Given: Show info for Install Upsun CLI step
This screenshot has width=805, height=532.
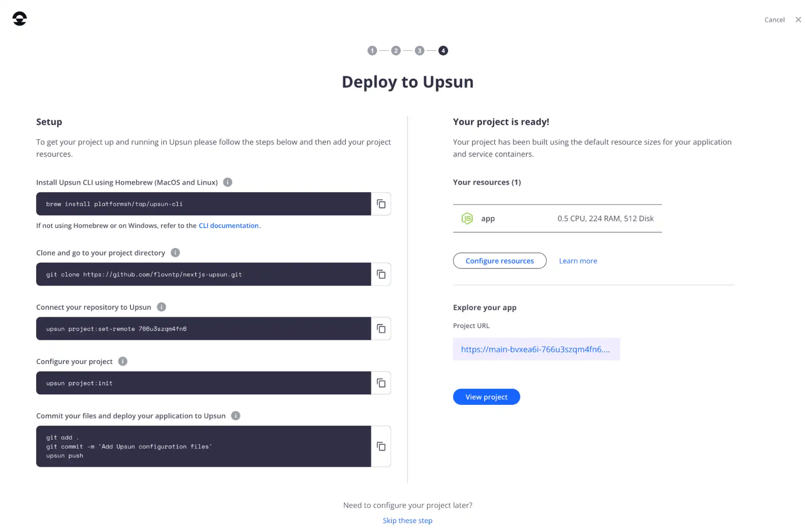Looking at the screenshot, I should click(x=228, y=182).
